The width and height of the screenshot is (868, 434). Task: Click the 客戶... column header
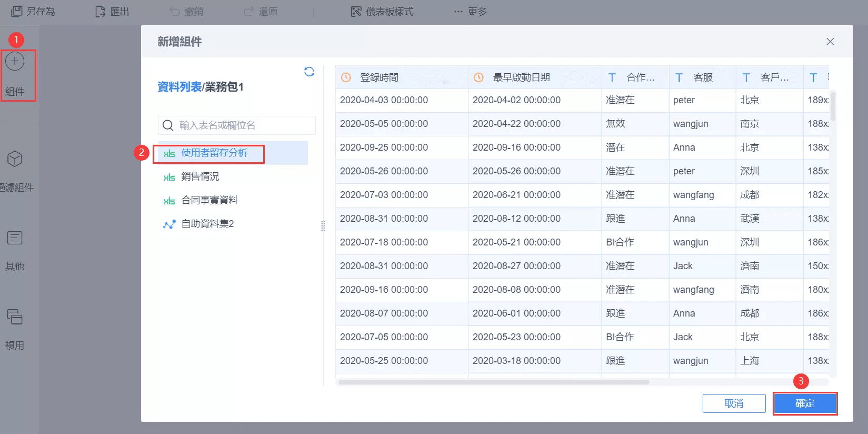click(x=770, y=77)
